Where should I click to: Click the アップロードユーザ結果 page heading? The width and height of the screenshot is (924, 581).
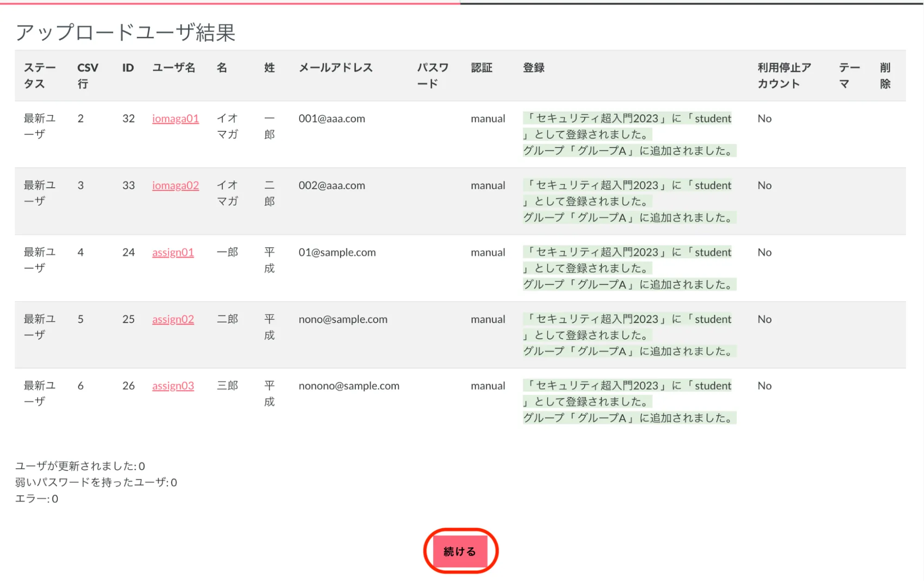[125, 33]
